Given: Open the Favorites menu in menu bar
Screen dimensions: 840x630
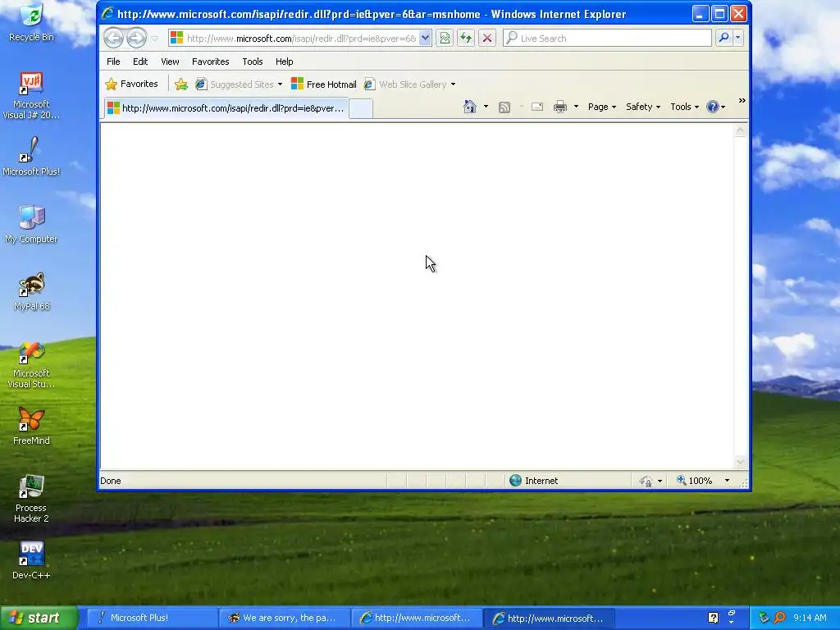Looking at the screenshot, I should [x=211, y=62].
